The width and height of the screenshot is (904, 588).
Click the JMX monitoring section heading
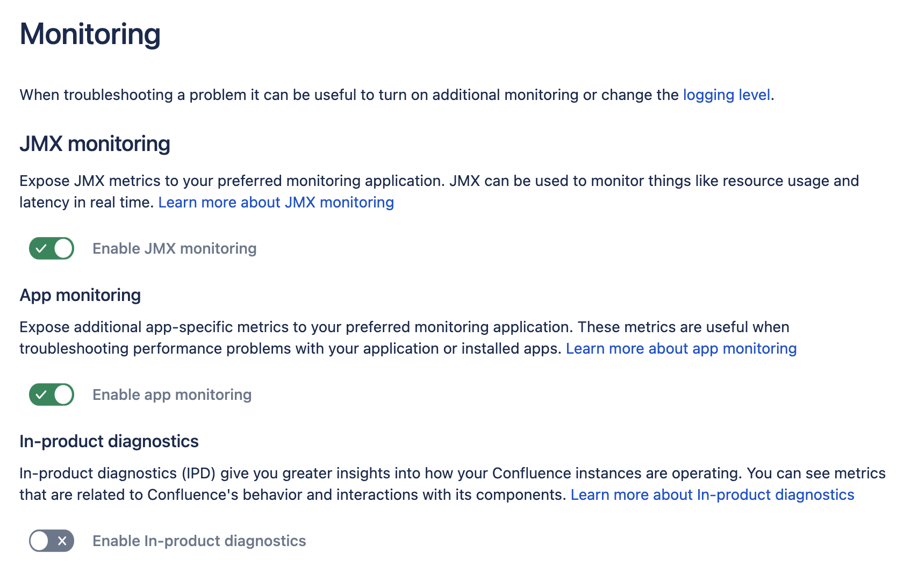point(95,144)
